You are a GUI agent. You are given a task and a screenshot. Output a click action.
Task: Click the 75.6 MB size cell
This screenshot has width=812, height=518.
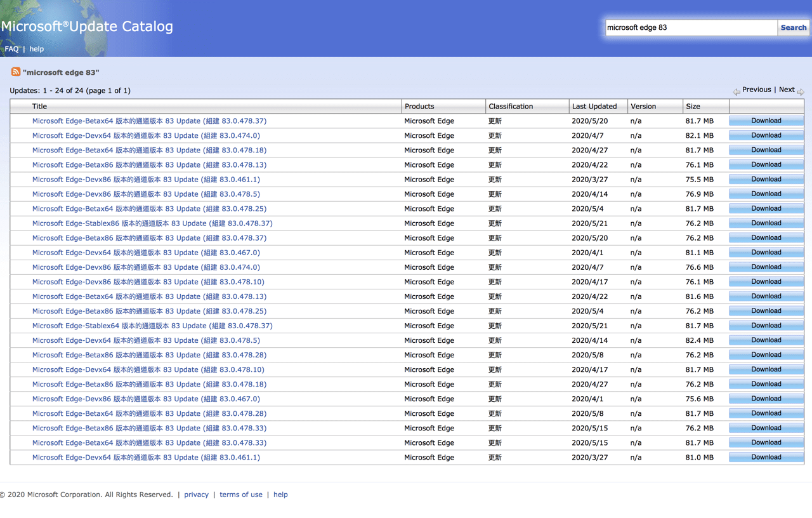[x=699, y=399]
